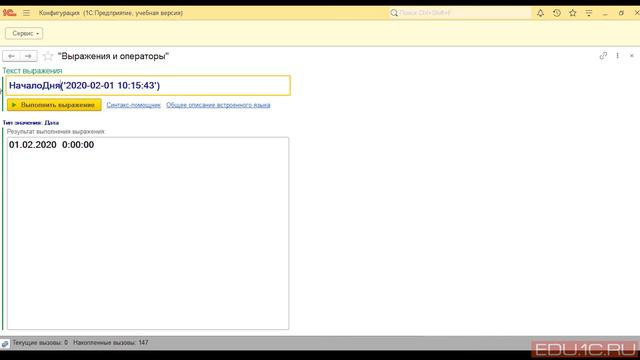The width and height of the screenshot is (640, 360).
Task: Click the form title Выражения и операторы
Action: (x=113, y=56)
